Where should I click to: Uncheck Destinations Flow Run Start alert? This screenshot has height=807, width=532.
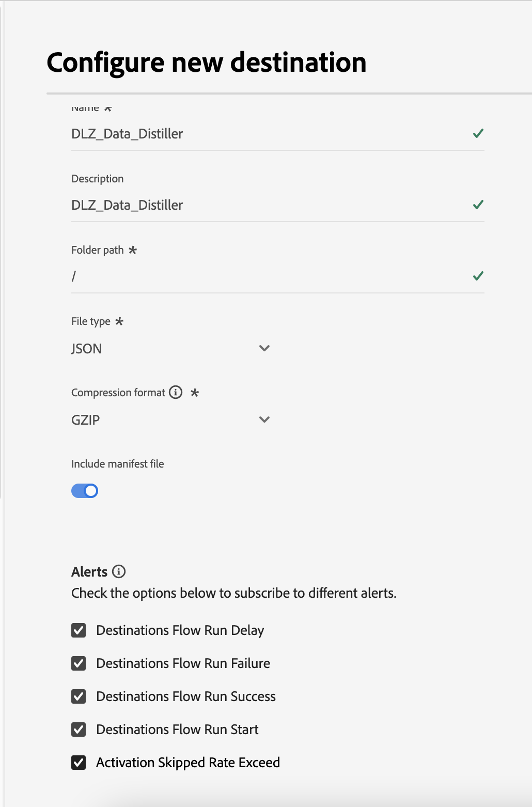(79, 730)
